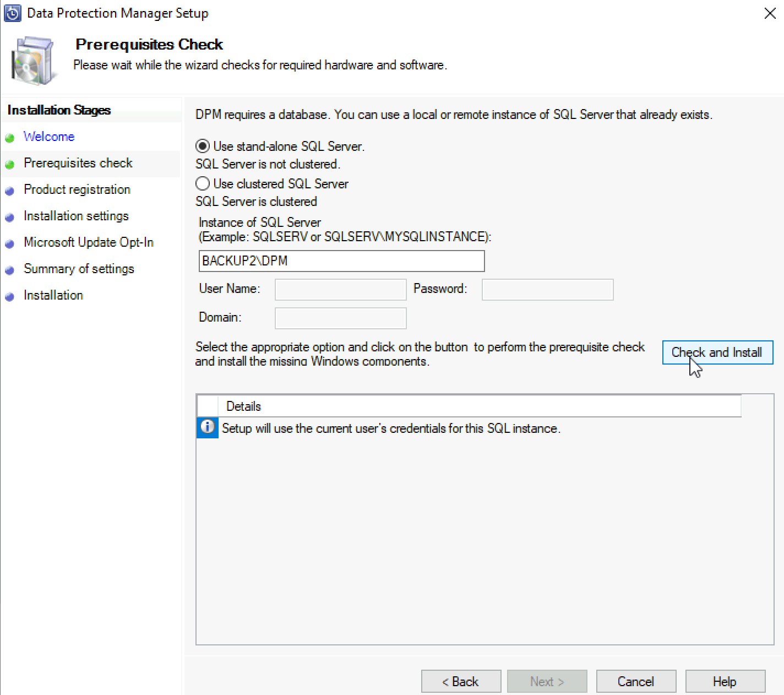This screenshot has height=695, width=784.
Task: Click the User Name input field
Action: point(340,290)
